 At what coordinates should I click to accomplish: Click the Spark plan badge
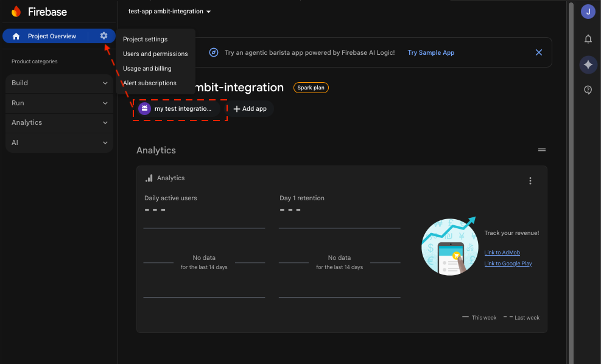311,87
